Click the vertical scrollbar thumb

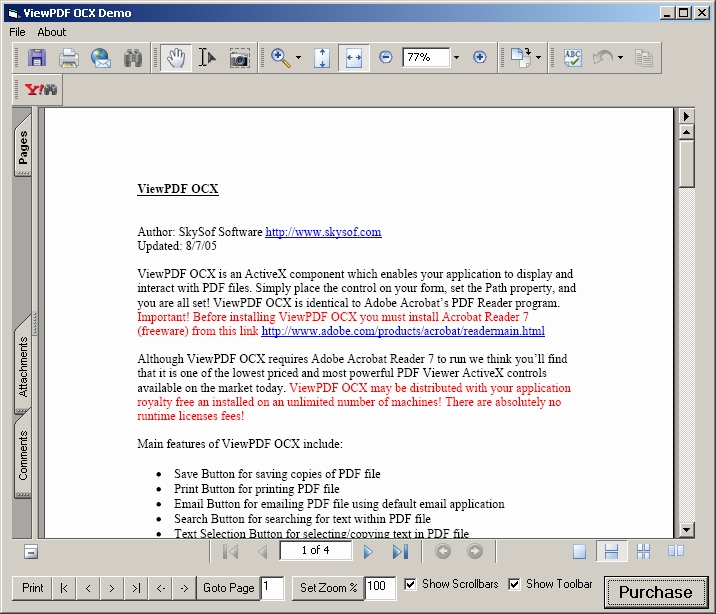click(687, 163)
